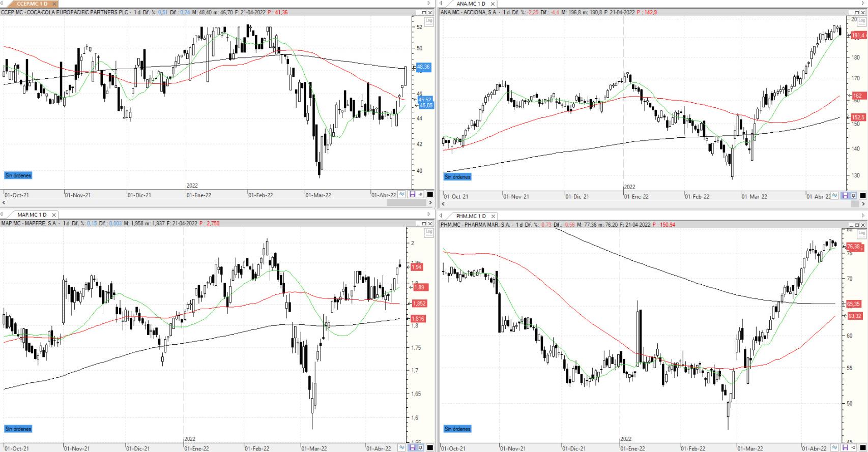Open indicators wave icon under Pharma Mar chart

coord(835,447)
